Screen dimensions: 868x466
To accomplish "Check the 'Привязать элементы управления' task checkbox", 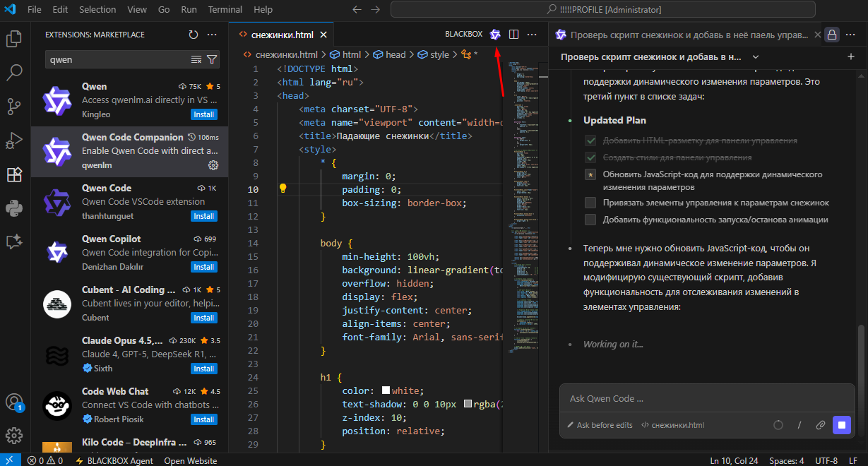I will point(590,203).
